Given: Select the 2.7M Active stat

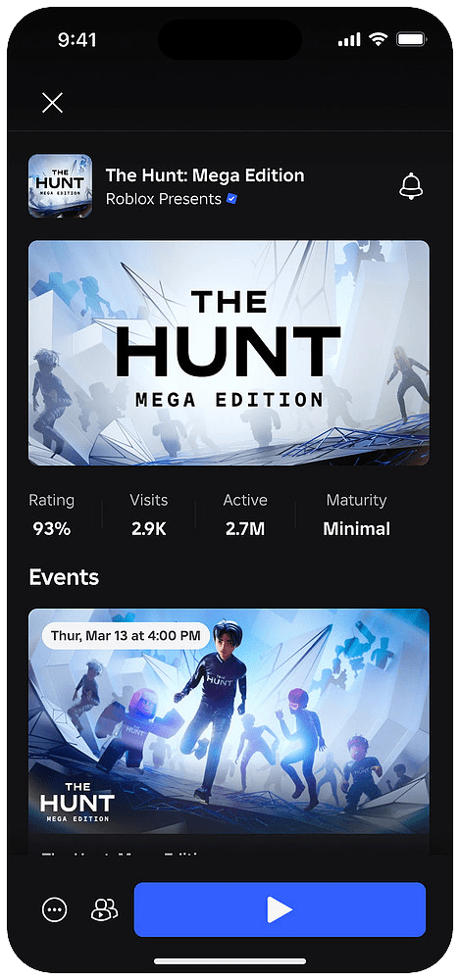Looking at the screenshot, I should point(245,515).
